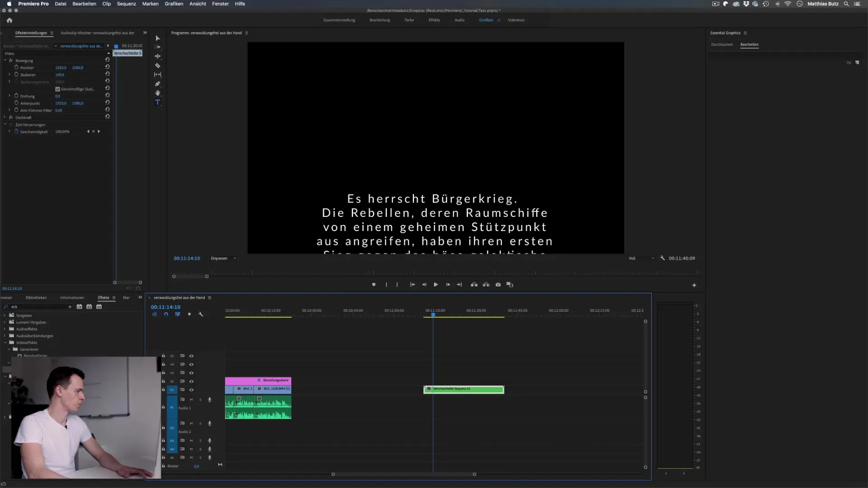
Task: Select the Hand tool
Action: point(158,93)
